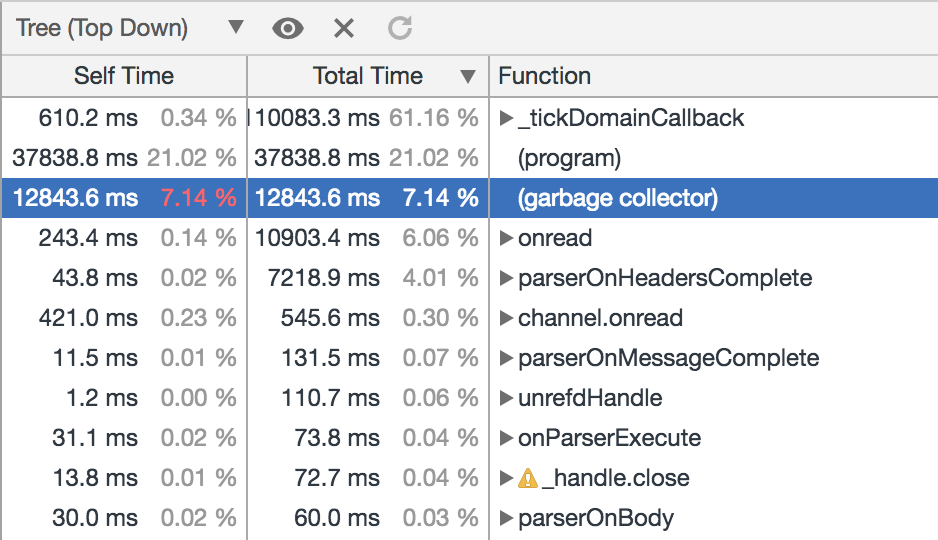Screen dimensions: 938x540
Task: Sort by Total Time column header
Action: tap(367, 76)
